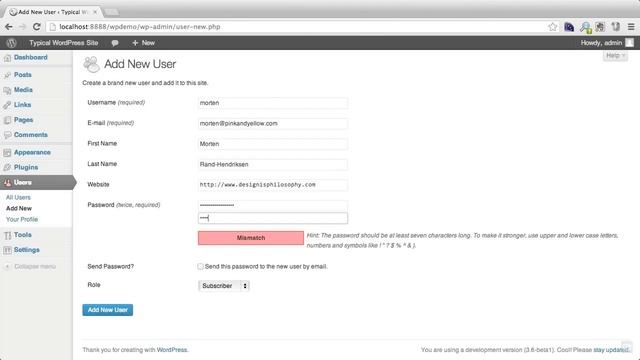Open Media menu item

coord(23,90)
